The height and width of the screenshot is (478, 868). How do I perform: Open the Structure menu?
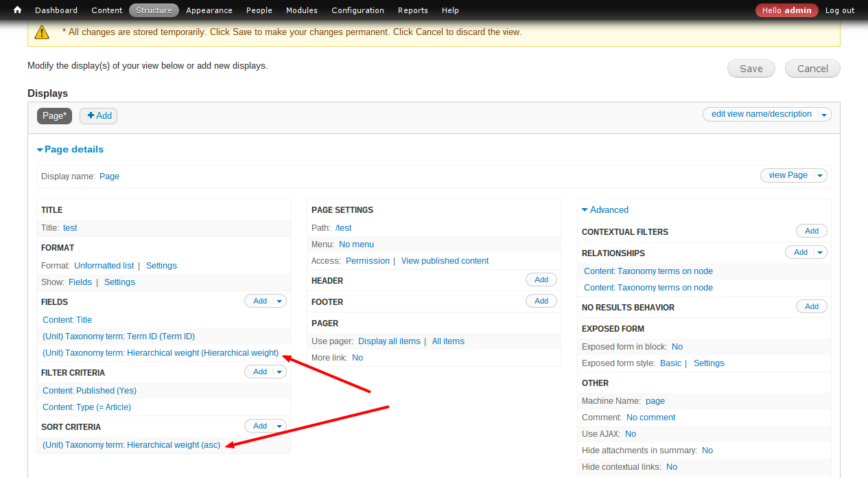click(x=154, y=10)
